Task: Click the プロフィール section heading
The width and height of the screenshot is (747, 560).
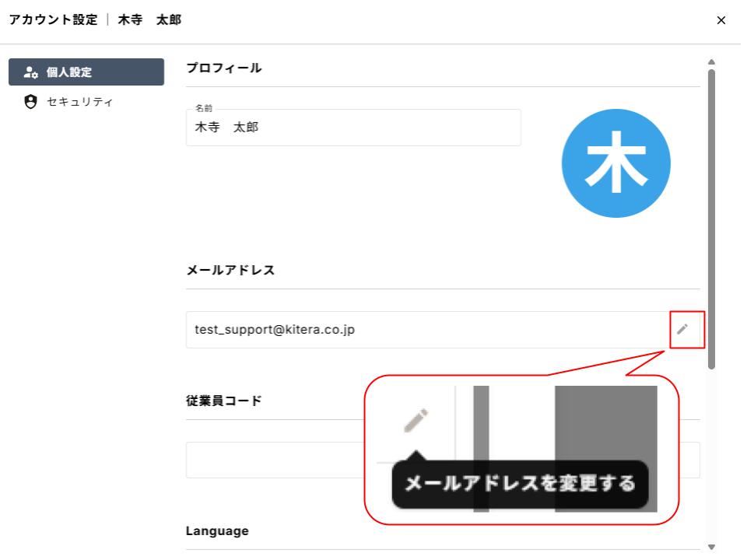Action: point(226,68)
